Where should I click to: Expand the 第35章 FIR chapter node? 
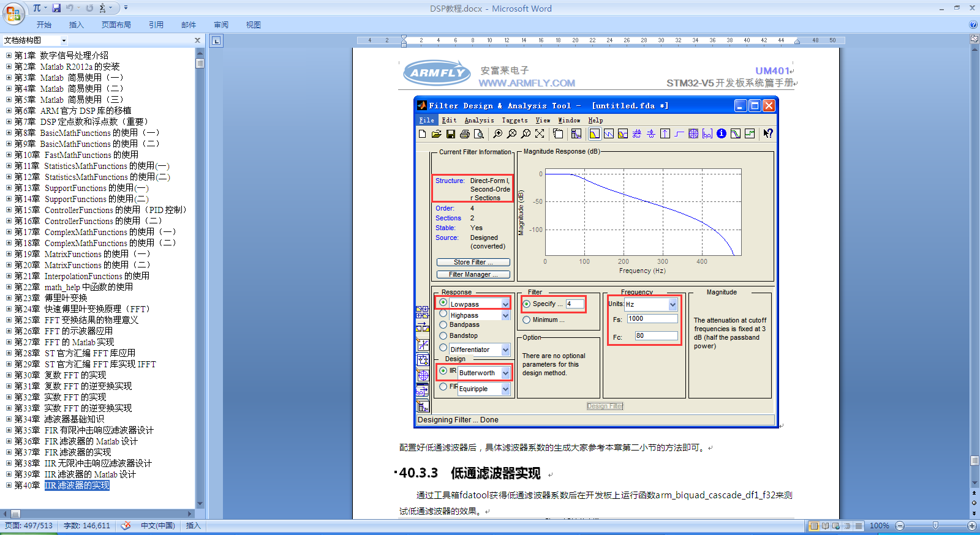[9, 430]
